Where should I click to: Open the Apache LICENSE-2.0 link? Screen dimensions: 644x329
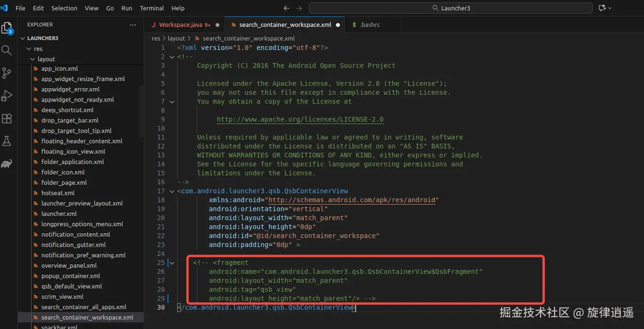(300, 119)
